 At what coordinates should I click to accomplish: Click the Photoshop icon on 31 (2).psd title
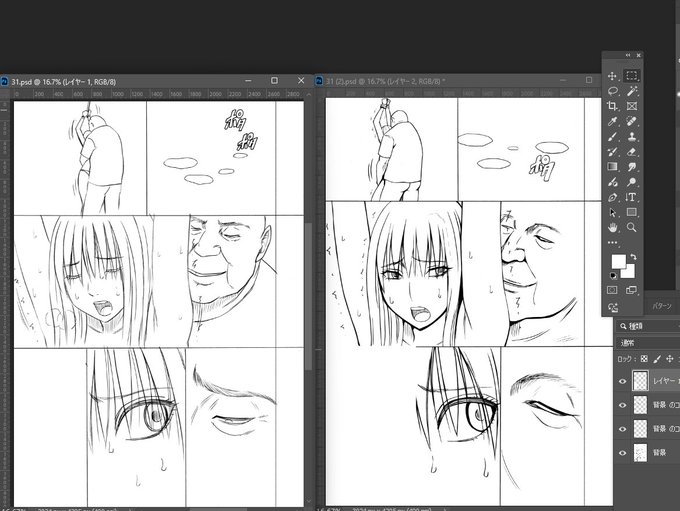[319, 81]
